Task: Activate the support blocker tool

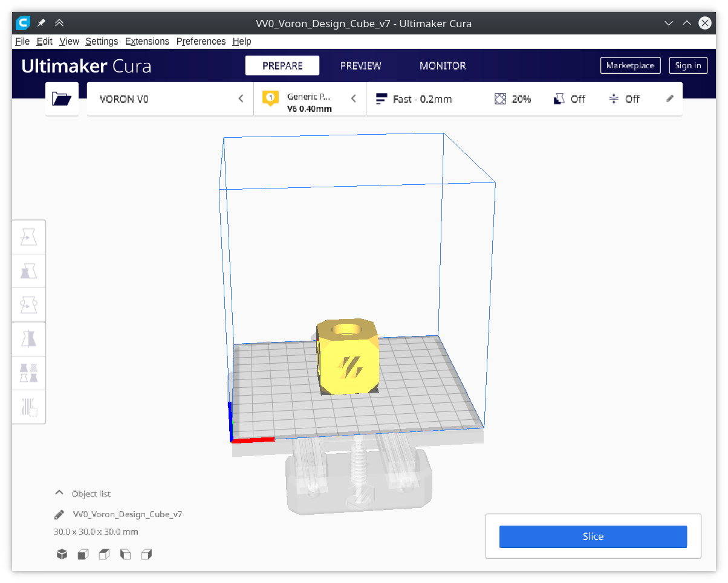Action: [x=28, y=407]
